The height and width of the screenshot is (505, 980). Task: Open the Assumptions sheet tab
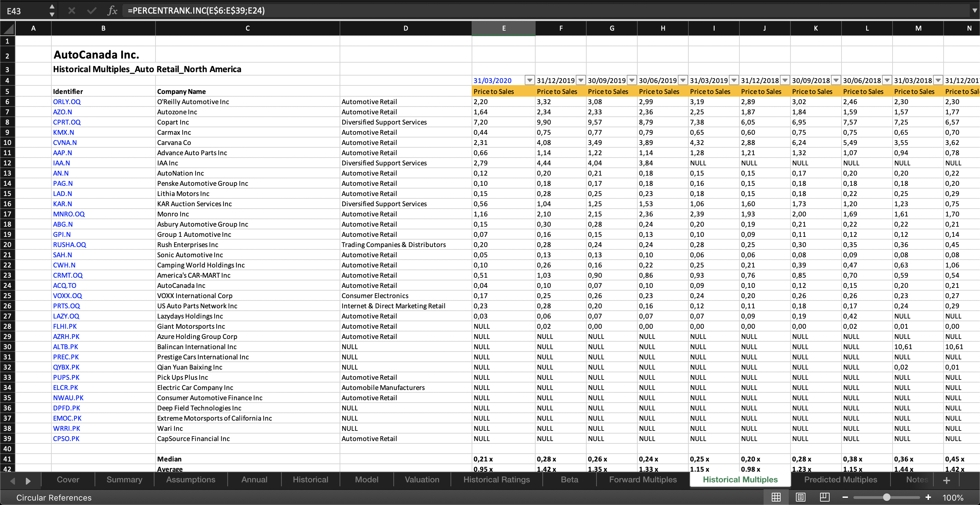point(191,479)
